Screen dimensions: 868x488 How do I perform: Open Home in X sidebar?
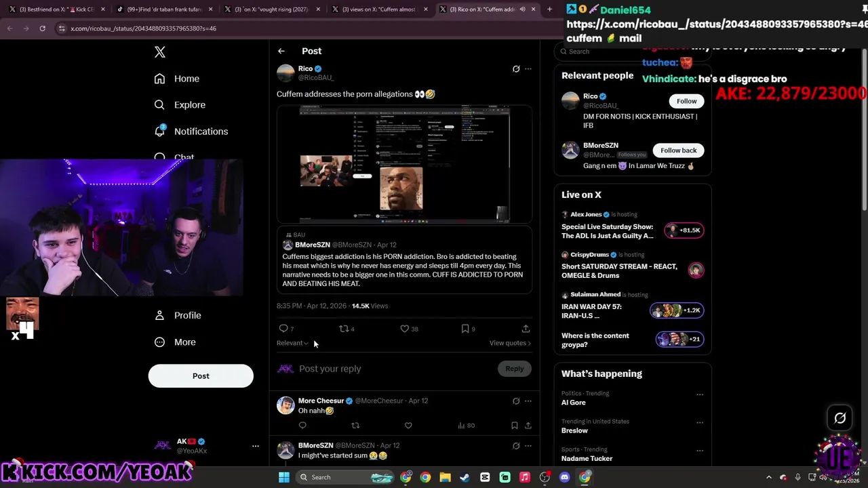point(177,79)
